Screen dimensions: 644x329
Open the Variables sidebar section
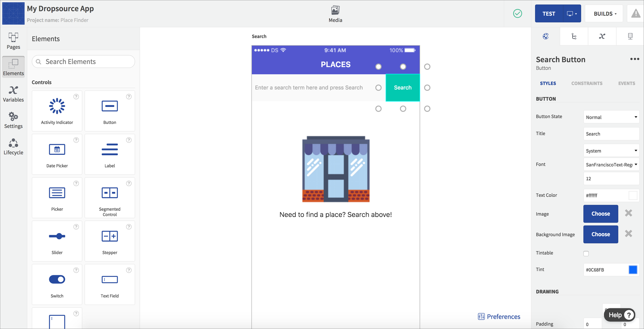point(13,94)
